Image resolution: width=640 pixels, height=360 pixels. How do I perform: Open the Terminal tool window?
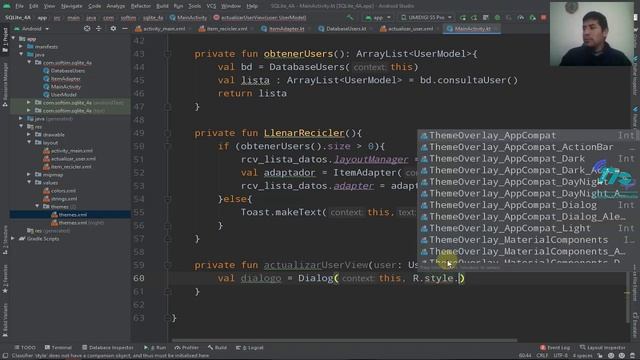click(58, 348)
